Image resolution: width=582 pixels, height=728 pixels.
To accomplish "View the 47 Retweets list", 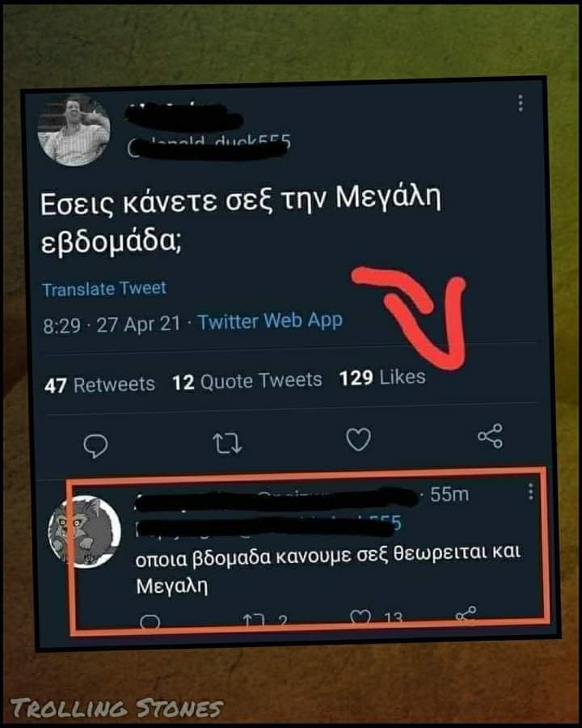I will [x=99, y=384].
